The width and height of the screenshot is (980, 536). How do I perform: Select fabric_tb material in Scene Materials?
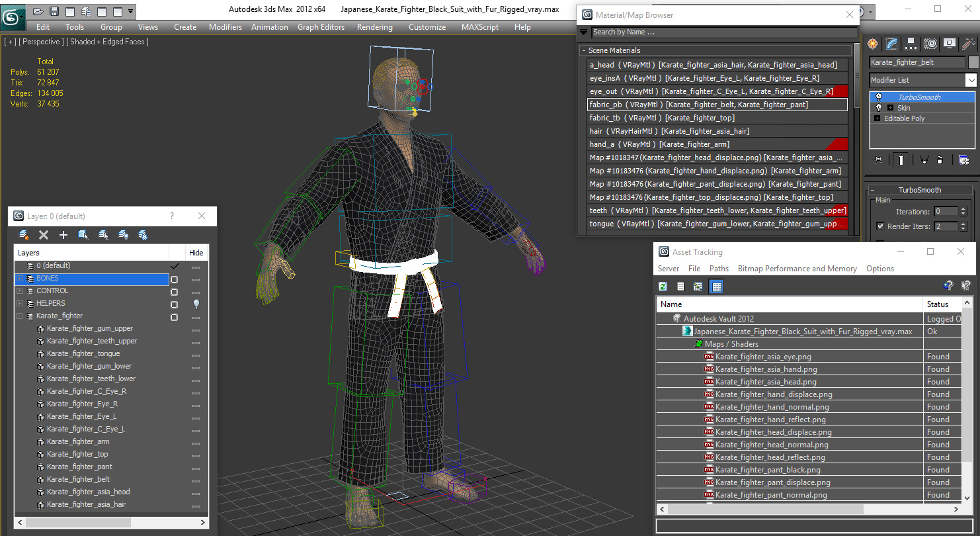point(717,118)
